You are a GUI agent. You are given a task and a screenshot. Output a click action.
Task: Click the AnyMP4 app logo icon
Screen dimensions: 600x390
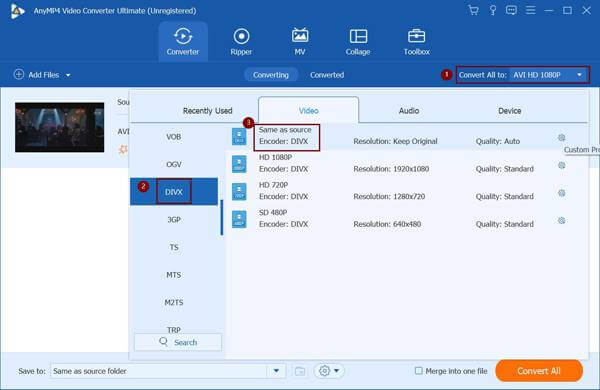18,11
